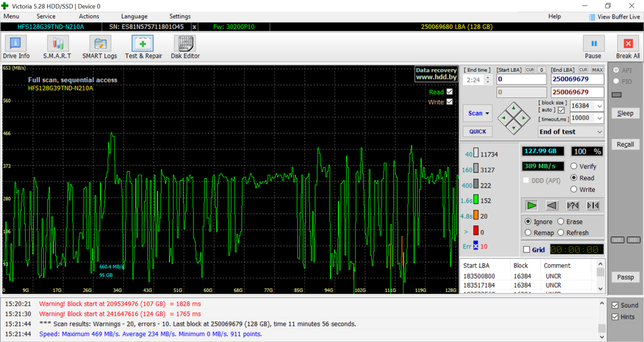The height and width of the screenshot is (342, 644).
Task: Switch to Test & Repair view
Action: point(142,48)
